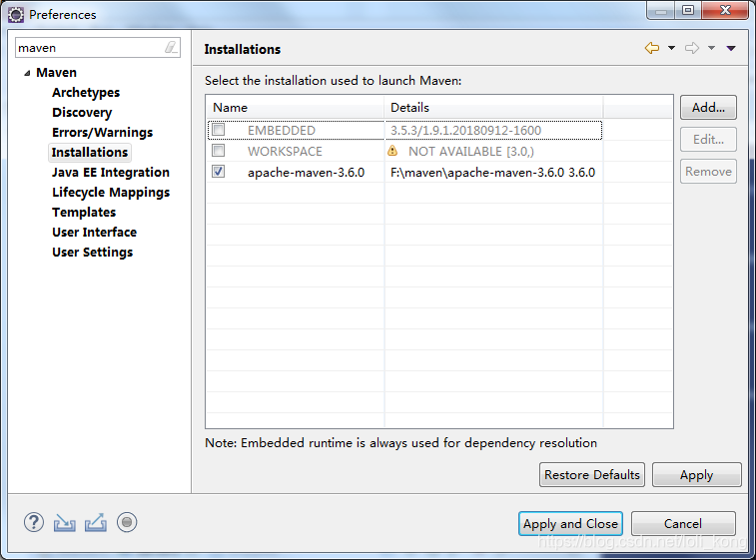756x560 pixels.
Task: Click the NOT AVAILABLE [3.0,) details text
Action: pyautogui.click(x=471, y=152)
